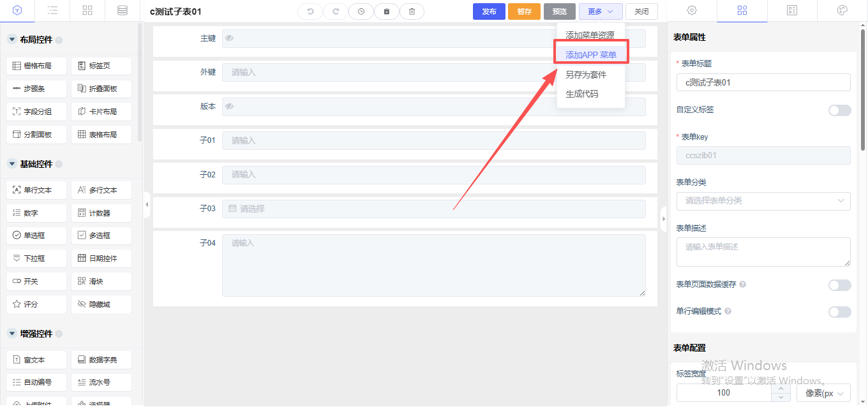
Task: Open the palette theme tab icon
Action: click(842, 11)
